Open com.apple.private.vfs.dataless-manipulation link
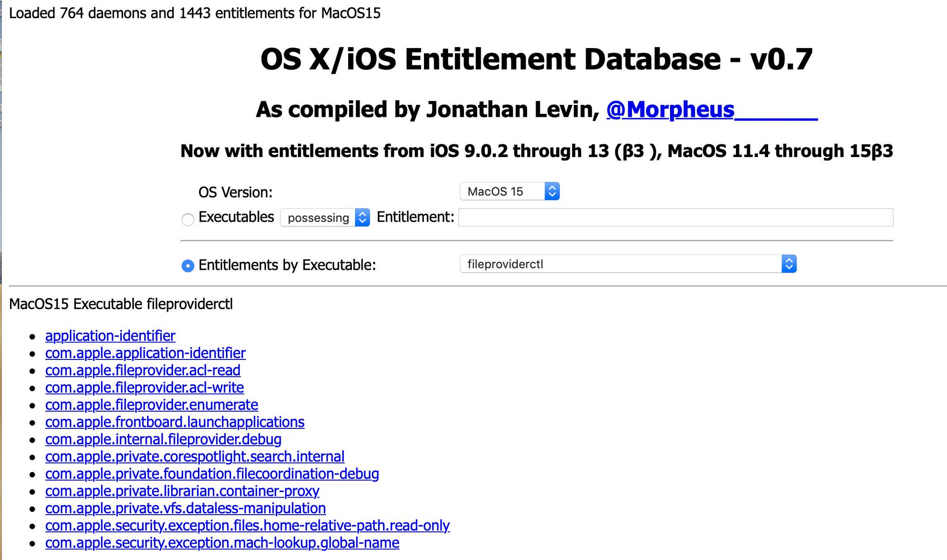 pos(185,508)
